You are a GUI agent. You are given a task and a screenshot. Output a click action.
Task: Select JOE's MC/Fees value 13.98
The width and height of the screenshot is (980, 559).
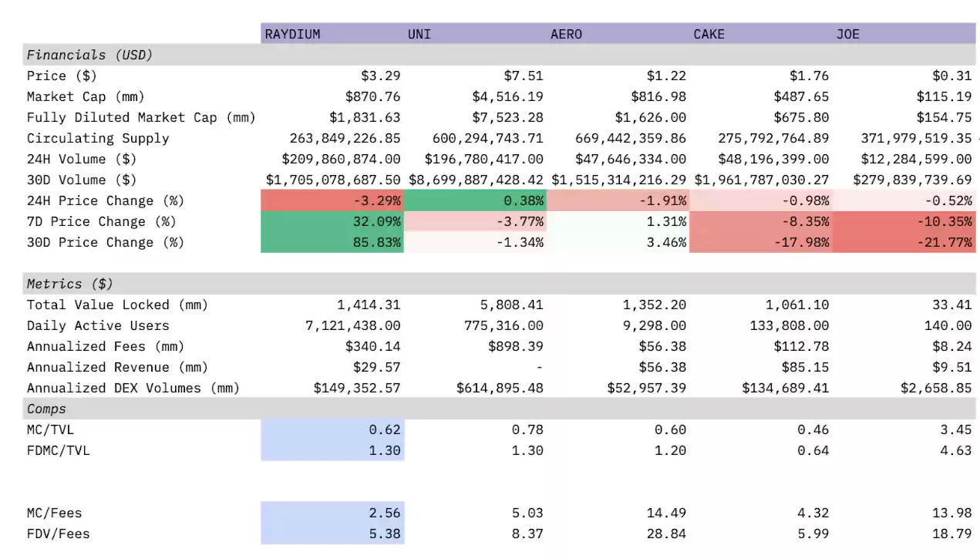(x=955, y=513)
